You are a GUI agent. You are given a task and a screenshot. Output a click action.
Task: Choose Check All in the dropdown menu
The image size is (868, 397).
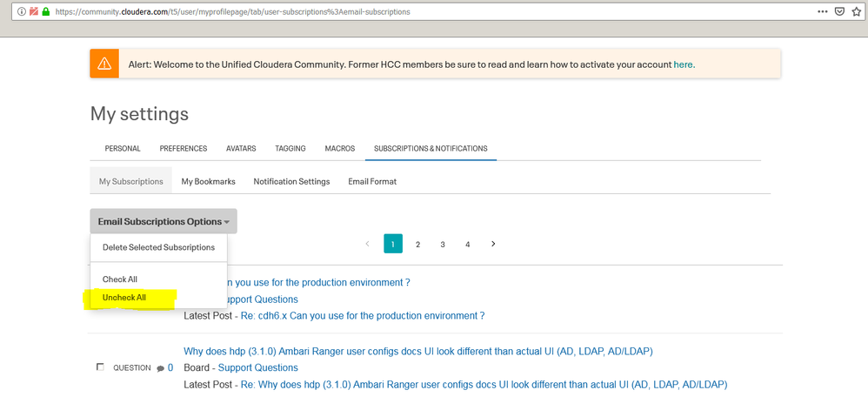pos(119,279)
